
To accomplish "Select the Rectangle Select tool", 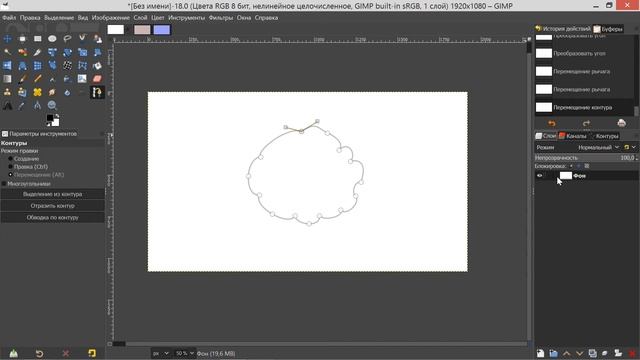I will coord(37,39).
